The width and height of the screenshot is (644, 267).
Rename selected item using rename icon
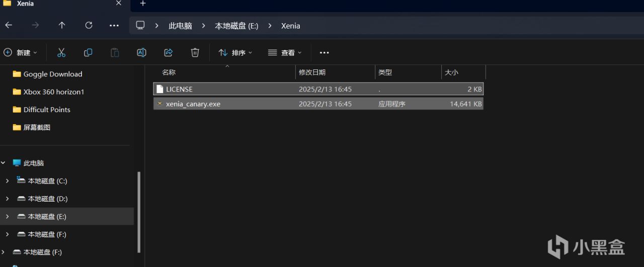(x=142, y=52)
